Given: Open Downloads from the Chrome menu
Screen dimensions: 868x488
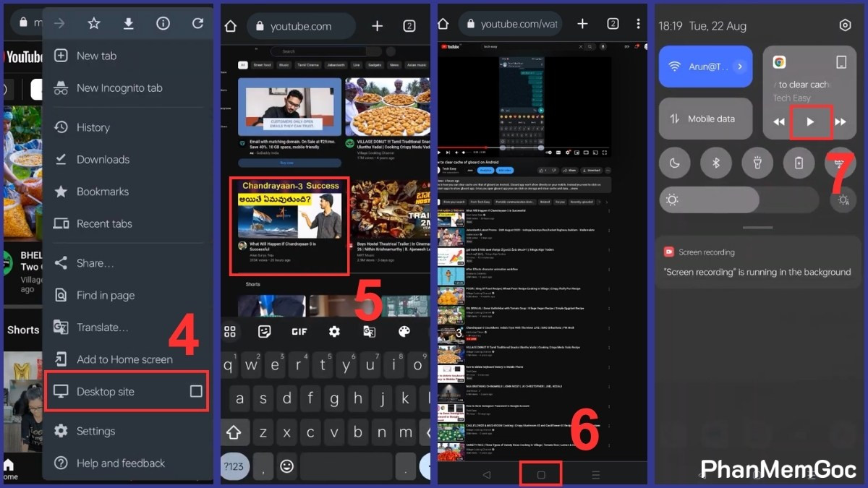Looking at the screenshot, I should click(x=128, y=159).
